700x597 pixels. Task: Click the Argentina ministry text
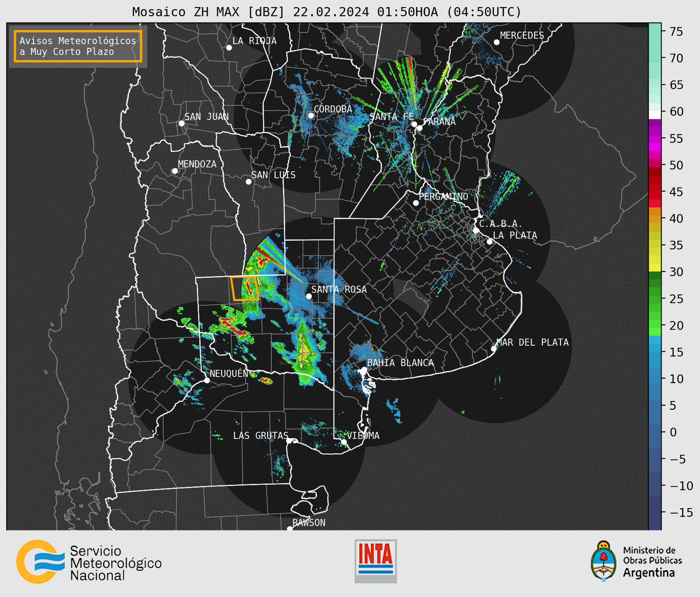click(x=649, y=573)
